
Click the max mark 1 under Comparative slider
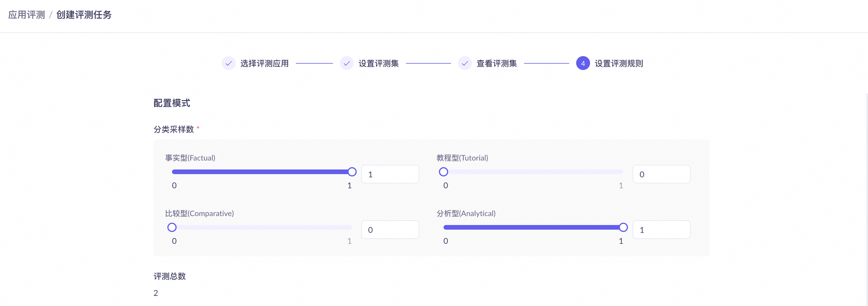pos(349,241)
